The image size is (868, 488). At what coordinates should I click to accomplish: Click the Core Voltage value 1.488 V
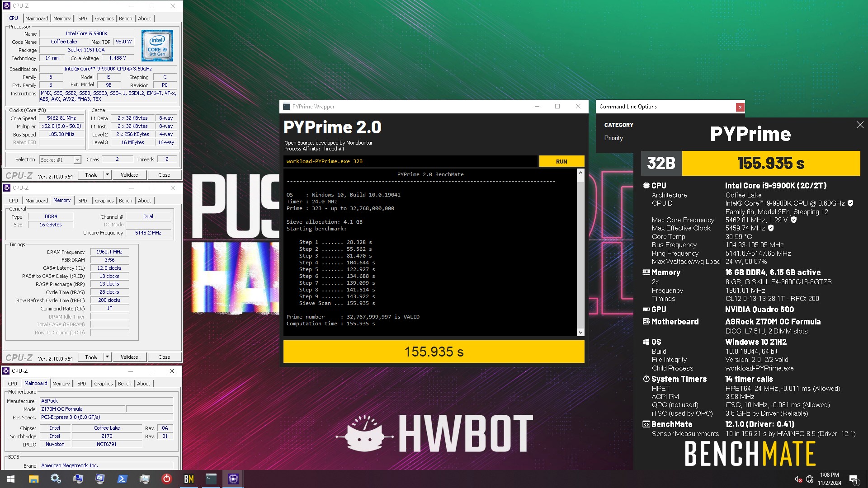[x=118, y=58]
